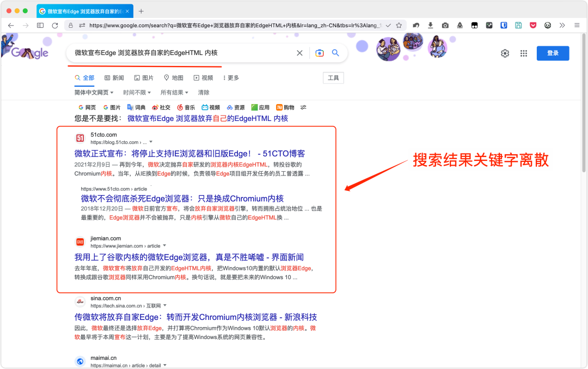
Task: Select the browser tab titled 微软宣布Edge
Action: tap(84, 11)
